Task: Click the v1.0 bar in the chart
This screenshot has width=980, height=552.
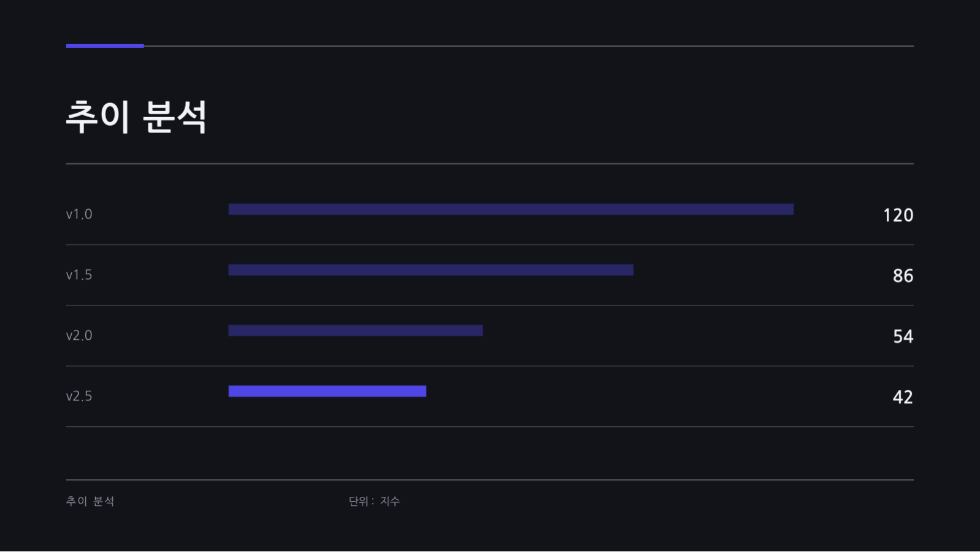Action: [511, 209]
